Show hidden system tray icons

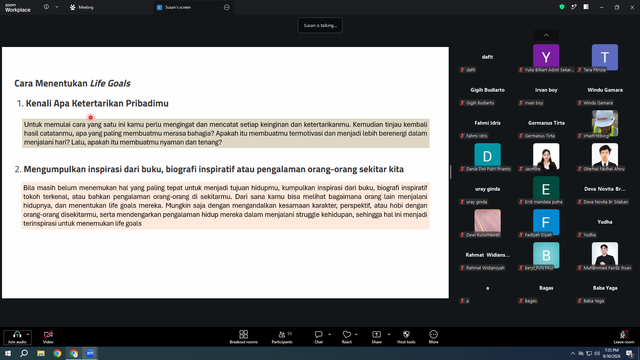(x=573, y=353)
